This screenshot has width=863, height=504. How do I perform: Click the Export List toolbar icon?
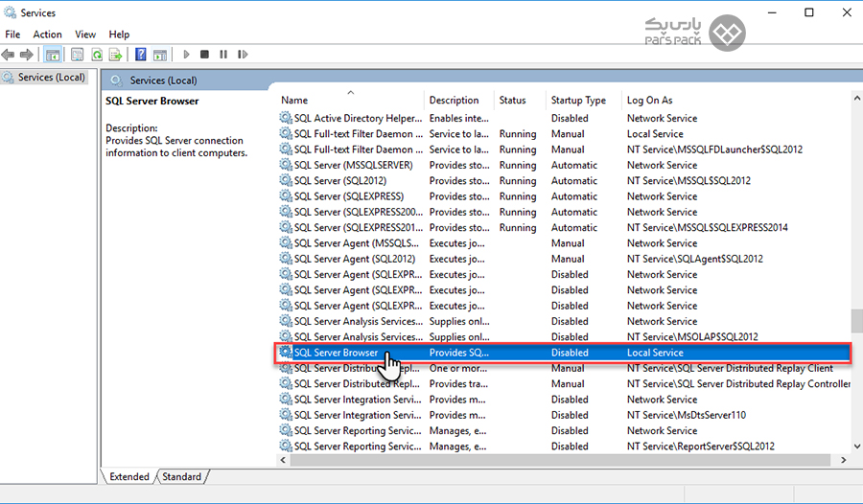(x=116, y=55)
